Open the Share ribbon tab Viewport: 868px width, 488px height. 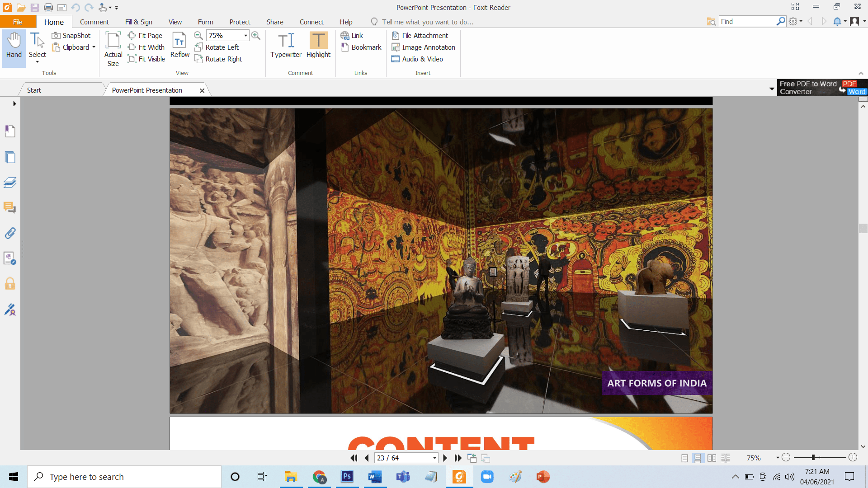point(275,22)
